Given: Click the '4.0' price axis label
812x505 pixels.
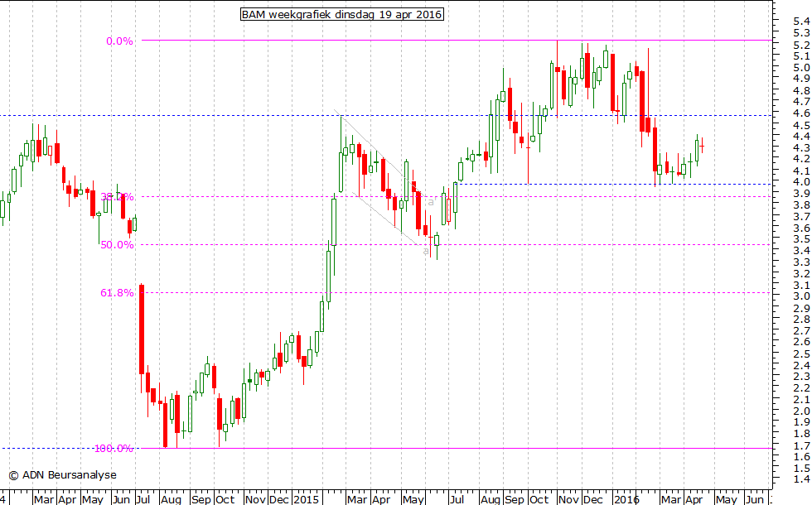Looking at the screenshot, I should tap(801, 182).
